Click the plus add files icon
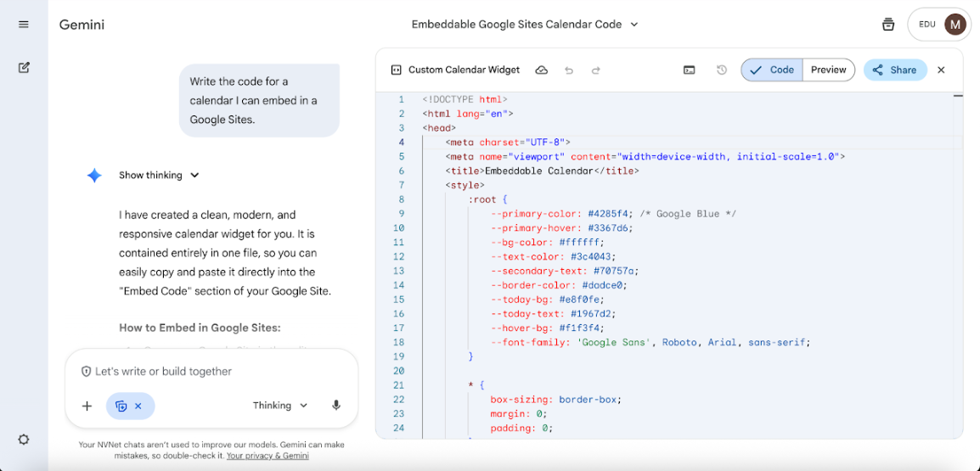 point(87,406)
